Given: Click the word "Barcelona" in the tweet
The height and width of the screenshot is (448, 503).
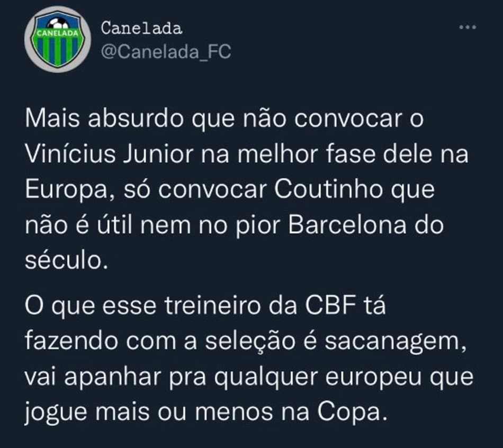Looking at the screenshot, I should [347, 225].
